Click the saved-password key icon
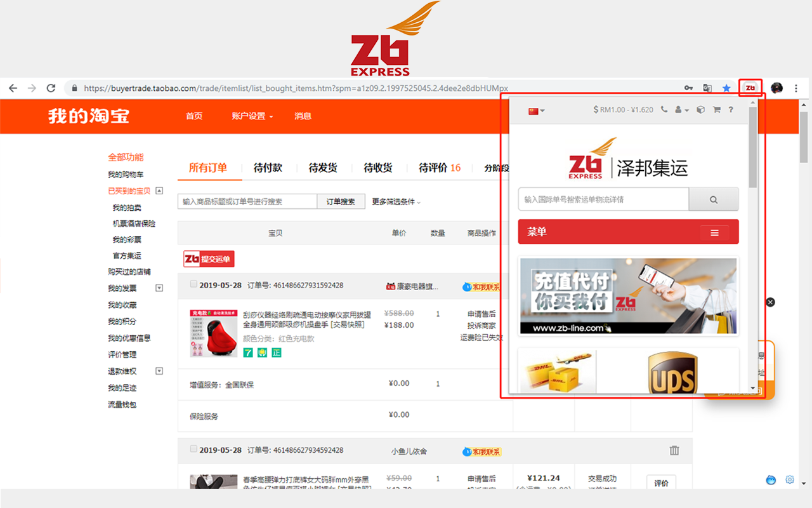 pos(688,88)
